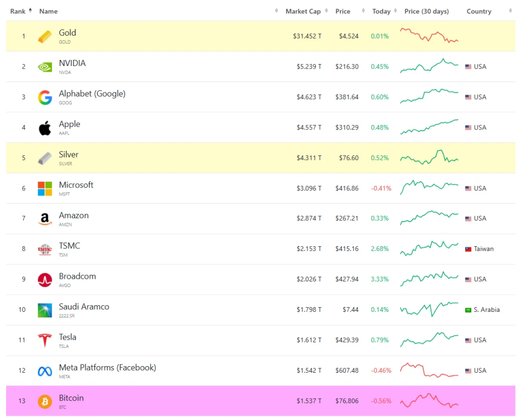Click the Taiwan flag in TSMC row
This screenshot has height=420, width=520.
pyautogui.click(x=468, y=249)
